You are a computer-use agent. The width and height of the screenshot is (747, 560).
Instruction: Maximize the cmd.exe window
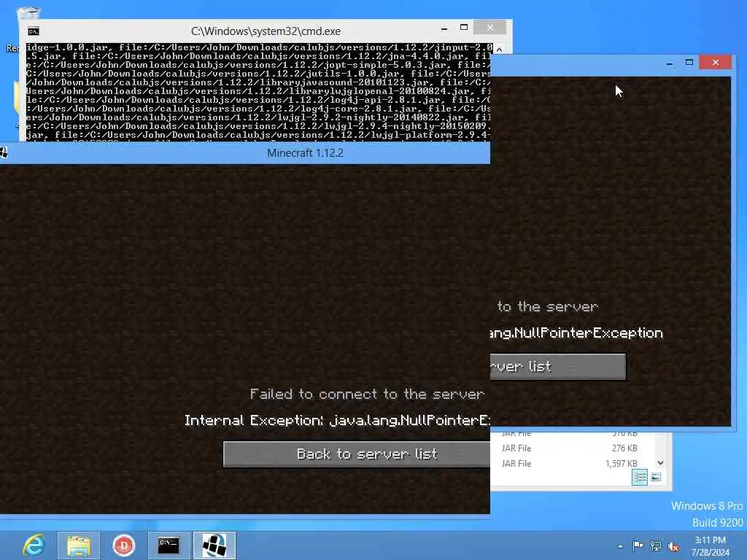click(464, 28)
